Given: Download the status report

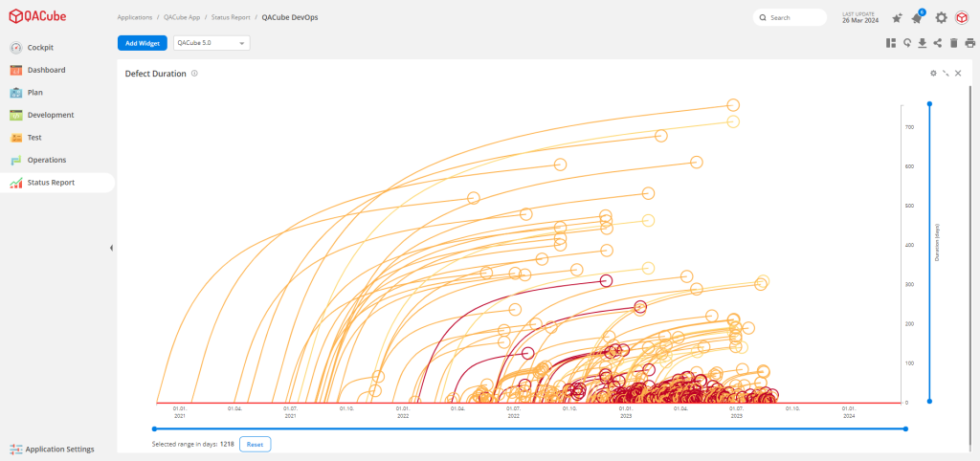Looking at the screenshot, I should [922, 43].
